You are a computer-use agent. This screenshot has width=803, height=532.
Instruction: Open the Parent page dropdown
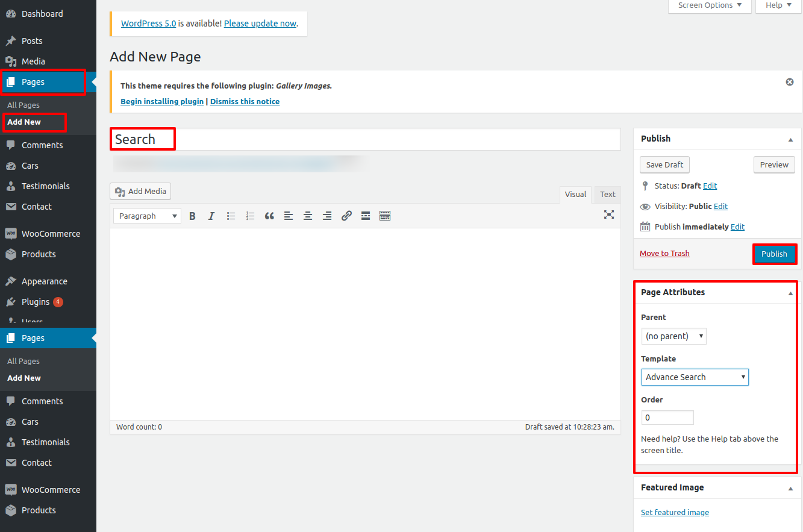tap(673, 336)
